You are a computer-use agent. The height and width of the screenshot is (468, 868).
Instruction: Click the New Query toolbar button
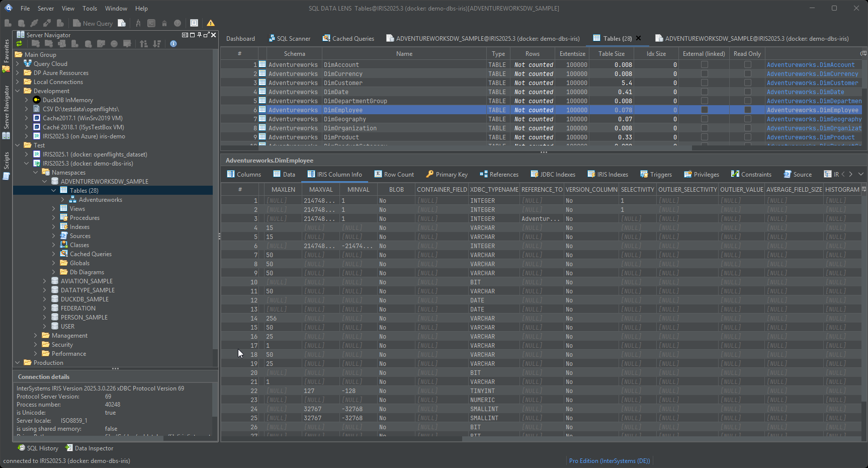[93, 23]
